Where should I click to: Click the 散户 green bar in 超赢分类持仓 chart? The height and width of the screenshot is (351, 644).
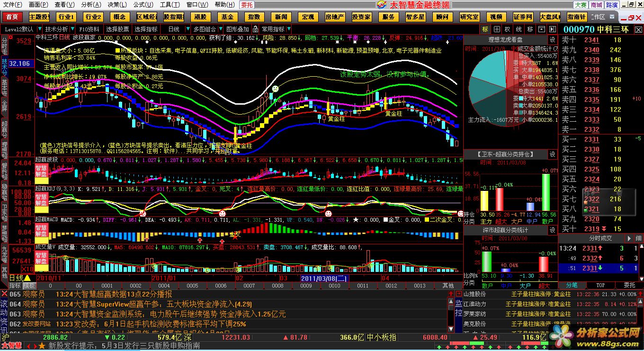coord(546,192)
